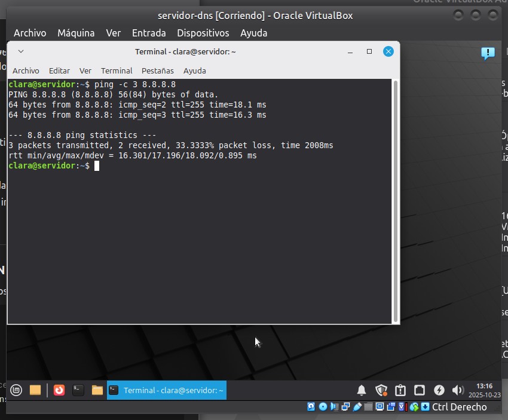Open the VirtualBox Dispositivos menu

point(203,33)
